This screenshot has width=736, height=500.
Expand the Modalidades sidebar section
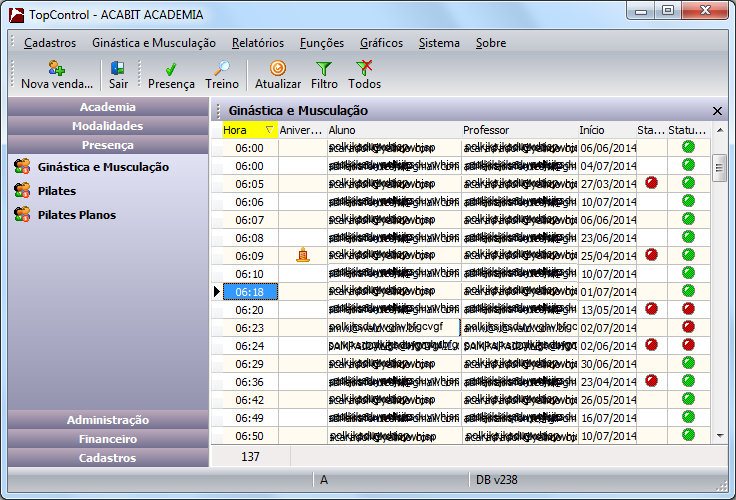point(108,126)
